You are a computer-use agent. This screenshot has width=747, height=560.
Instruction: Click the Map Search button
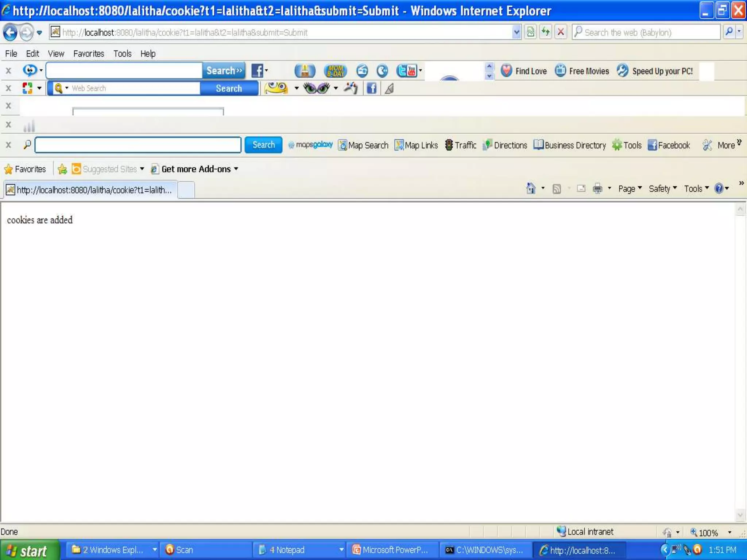pos(363,145)
